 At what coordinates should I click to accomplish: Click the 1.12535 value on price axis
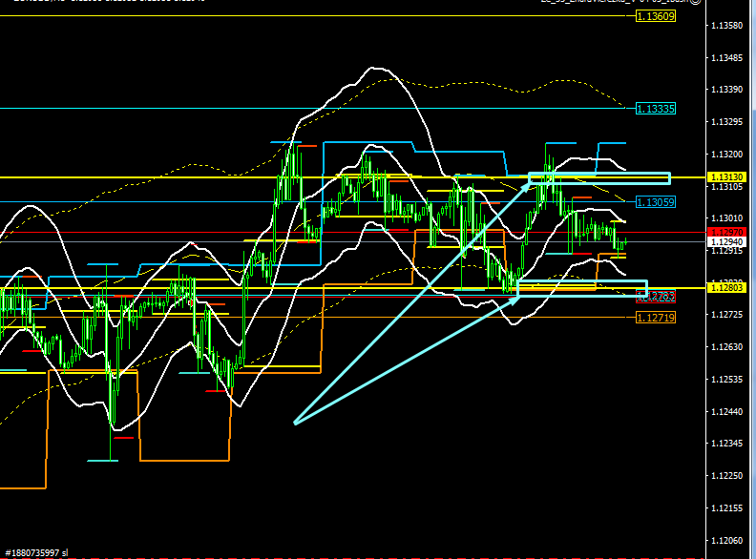point(727,380)
